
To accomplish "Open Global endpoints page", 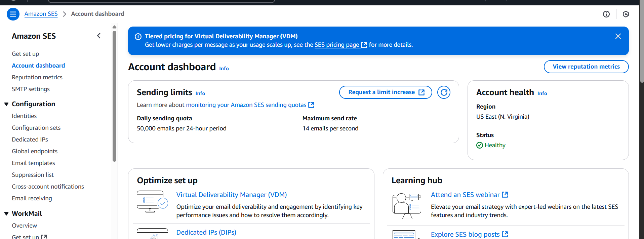I will pyautogui.click(x=35, y=151).
